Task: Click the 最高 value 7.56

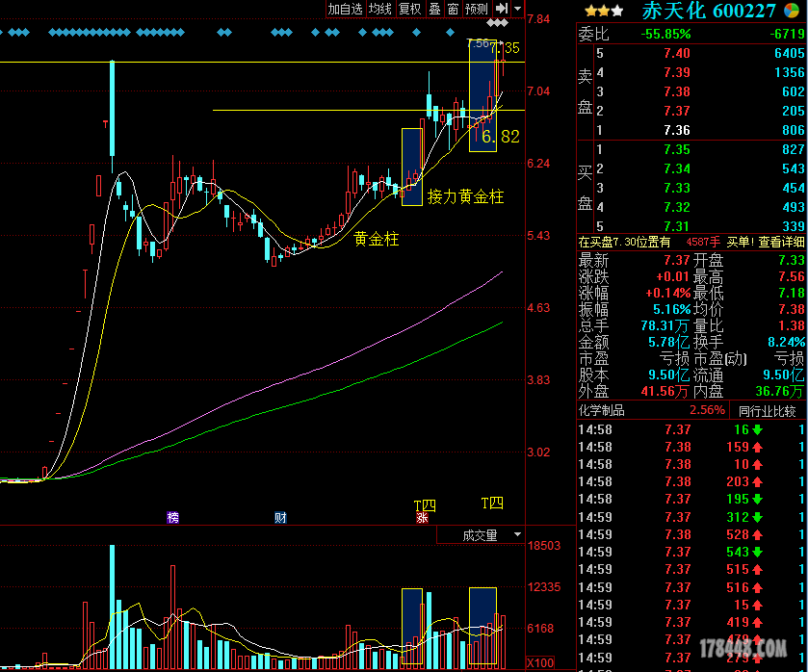Action: [792, 276]
